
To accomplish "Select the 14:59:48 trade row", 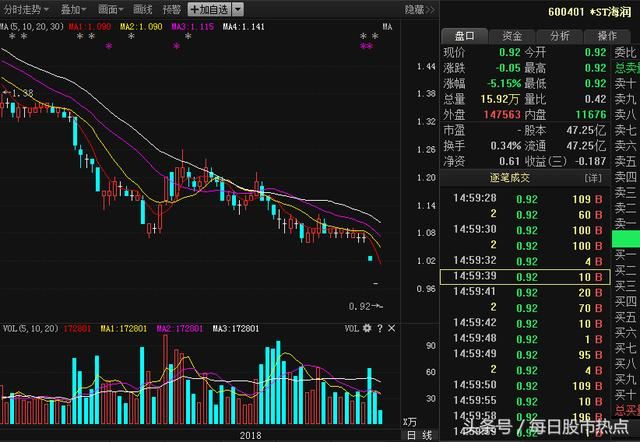I will pos(525,339).
